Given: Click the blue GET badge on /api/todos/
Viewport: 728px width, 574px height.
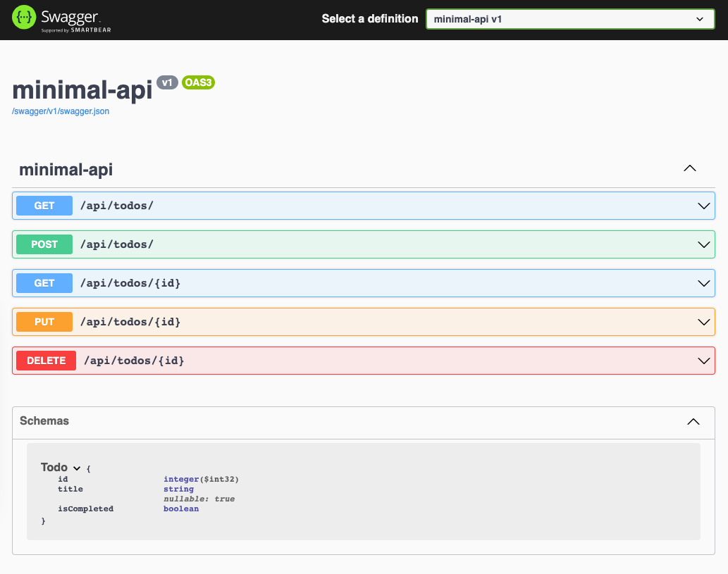Looking at the screenshot, I should (44, 206).
